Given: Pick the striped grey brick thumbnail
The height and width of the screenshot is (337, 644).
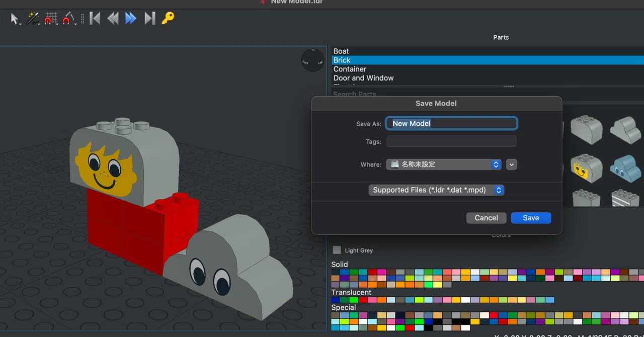Looking at the screenshot, I should point(626,198).
